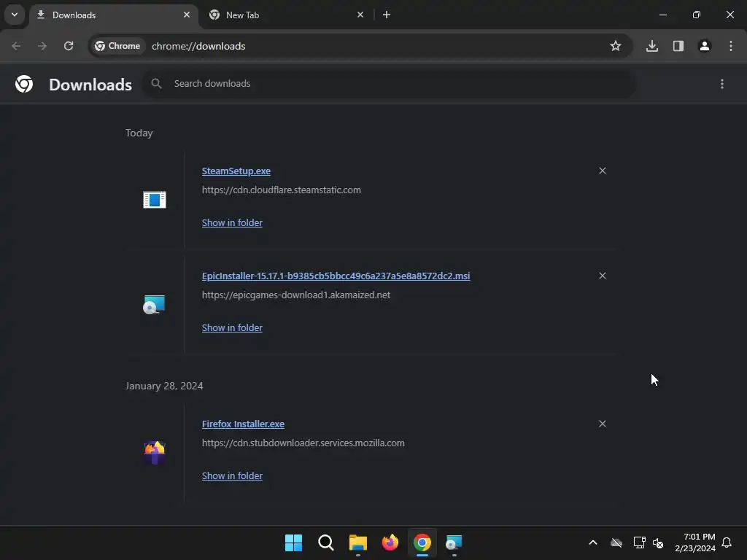Click the Chrome taskbar icon
The height and width of the screenshot is (560, 747).
(x=422, y=542)
